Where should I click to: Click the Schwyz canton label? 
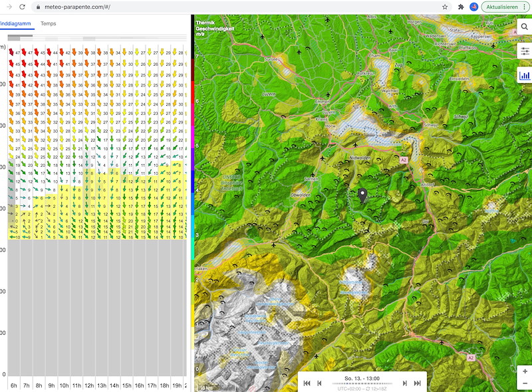461,116
